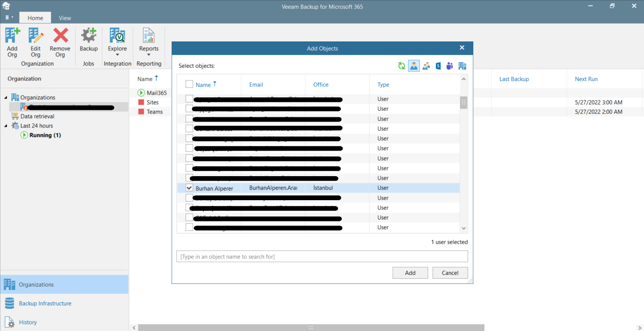Click the red square icon beside Teams job
The height and width of the screenshot is (331, 644).
(x=141, y=112)
